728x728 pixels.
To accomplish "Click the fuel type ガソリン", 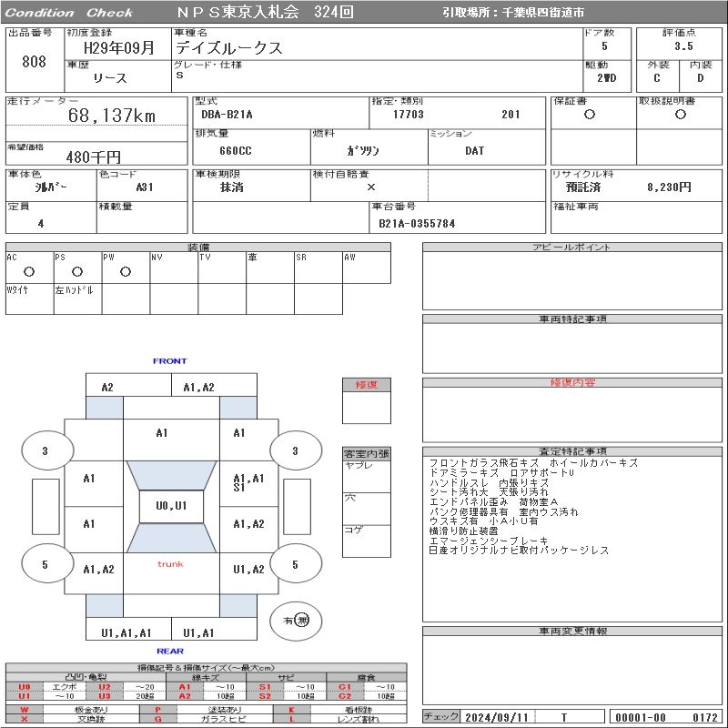I will 362,150.
